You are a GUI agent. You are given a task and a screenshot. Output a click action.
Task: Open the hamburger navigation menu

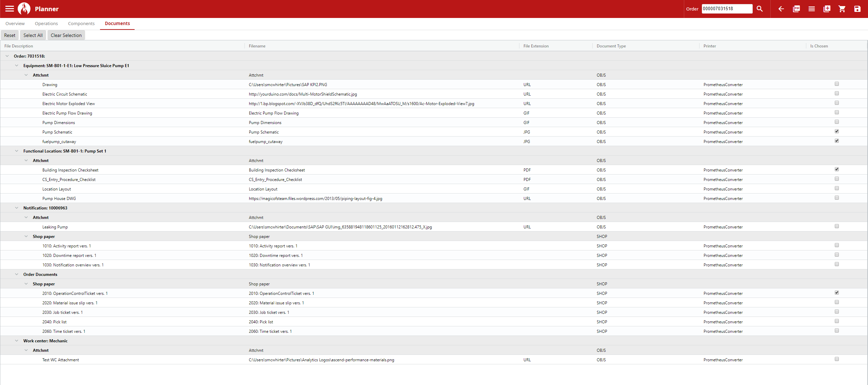[9, 8]
